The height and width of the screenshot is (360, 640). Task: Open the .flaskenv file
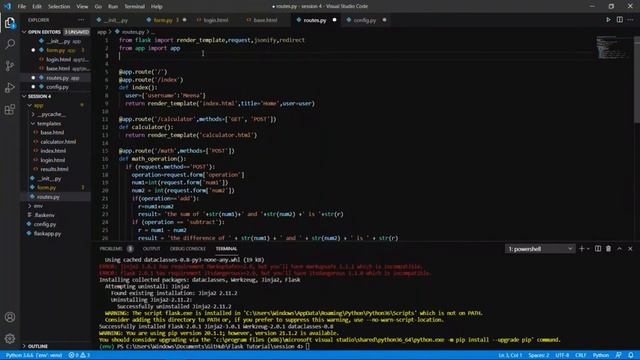click(44, 215)
